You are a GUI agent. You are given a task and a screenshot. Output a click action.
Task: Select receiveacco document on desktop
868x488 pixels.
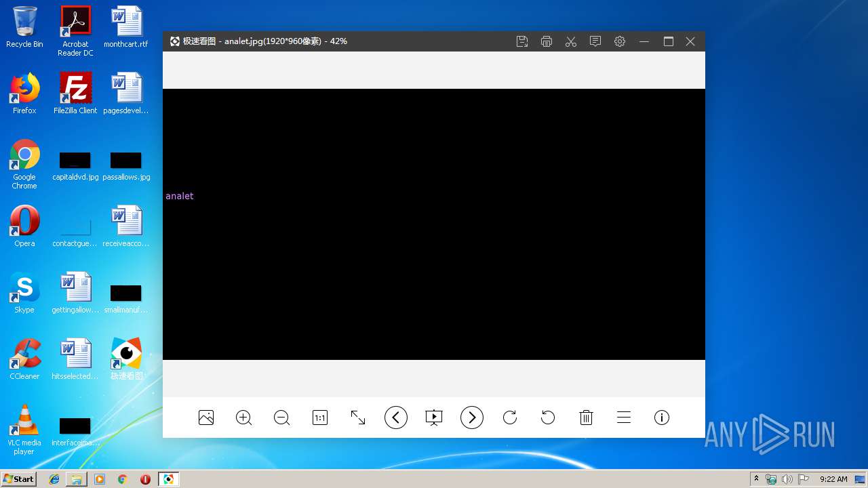126,226
